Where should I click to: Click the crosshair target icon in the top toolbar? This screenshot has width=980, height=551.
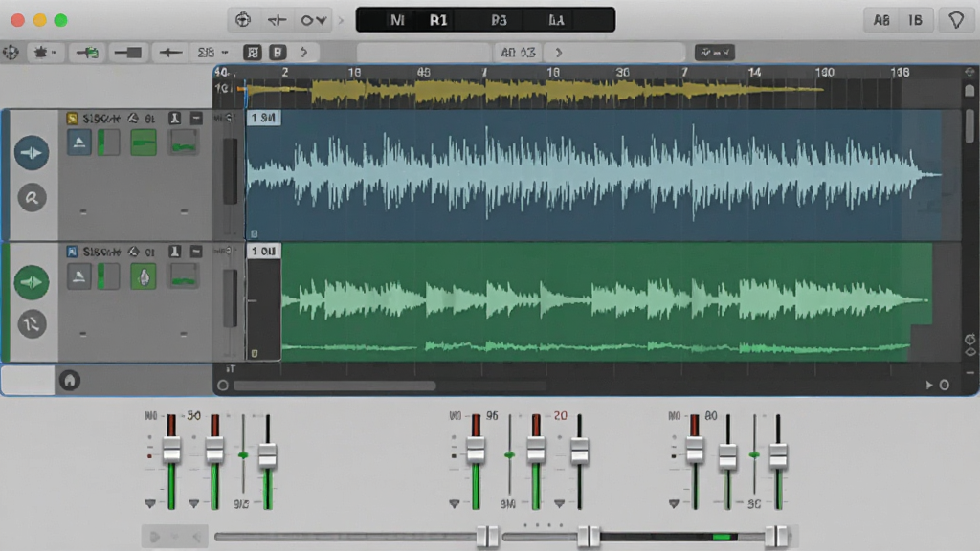click(x=243, y=20)
